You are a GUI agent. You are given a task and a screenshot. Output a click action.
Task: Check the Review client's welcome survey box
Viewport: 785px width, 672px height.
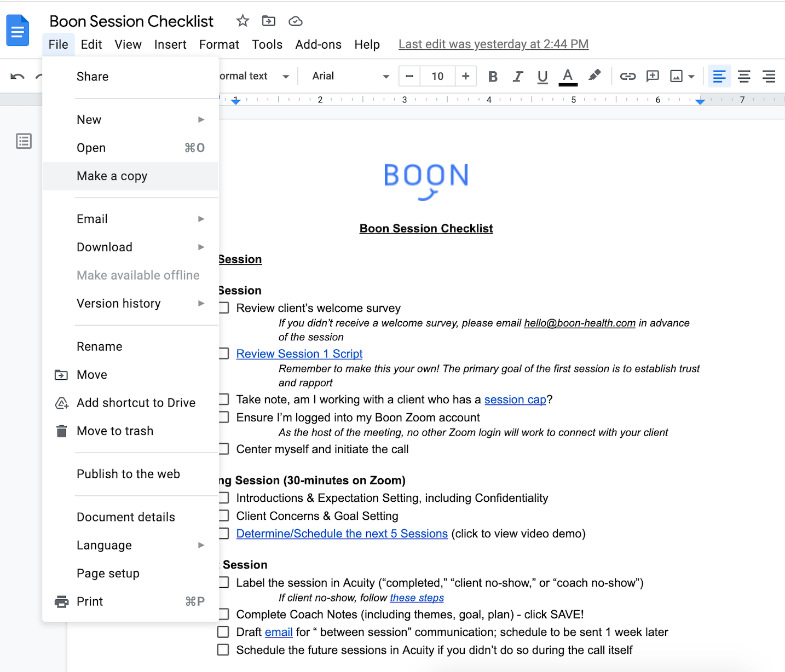223,308
